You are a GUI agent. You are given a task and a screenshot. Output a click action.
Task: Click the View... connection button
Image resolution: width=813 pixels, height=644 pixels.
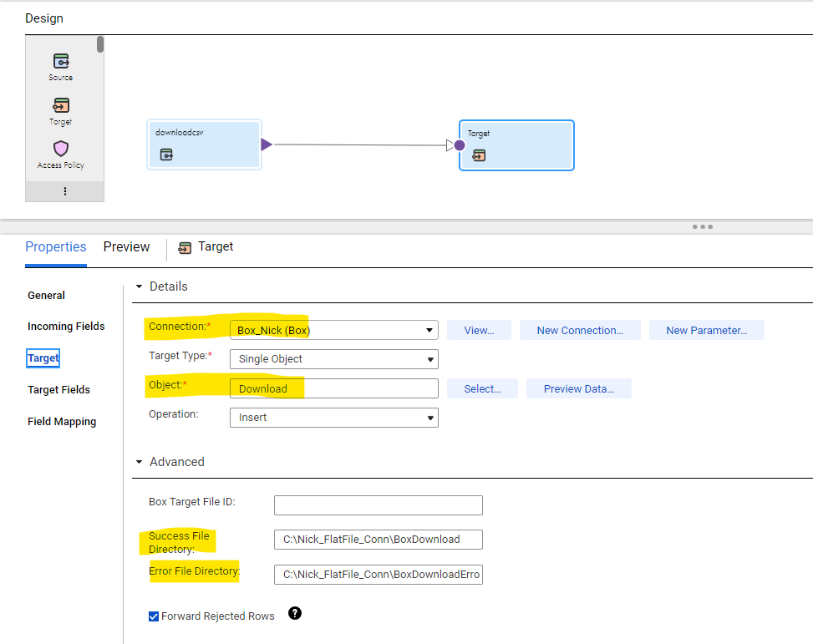click(x=479, y=330)
